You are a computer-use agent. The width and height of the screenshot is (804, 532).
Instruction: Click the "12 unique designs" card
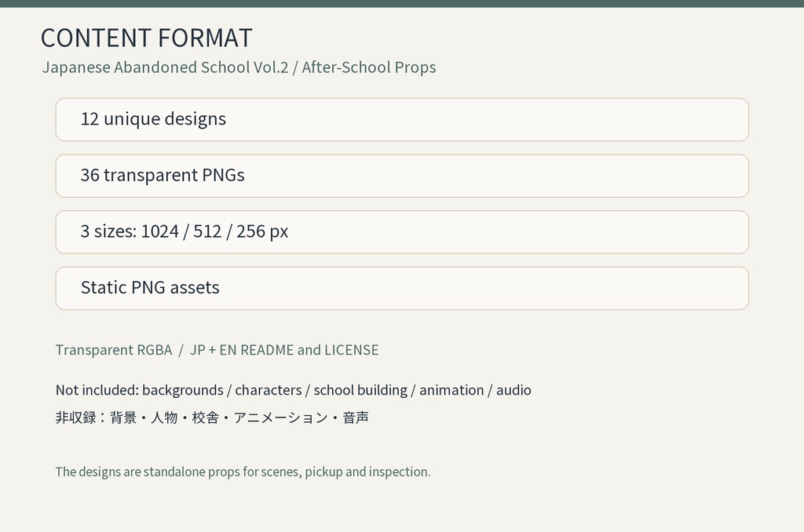coord(402,119)
